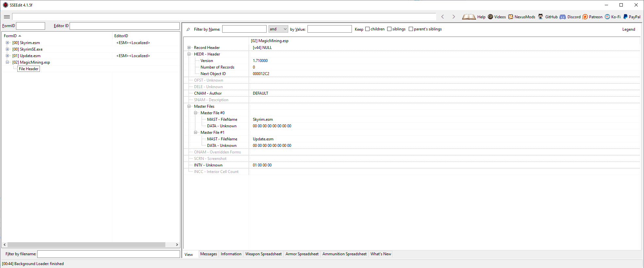Screen dimensions: 644x268
Task: Open the and/or filter combo box
Action: 278,29
